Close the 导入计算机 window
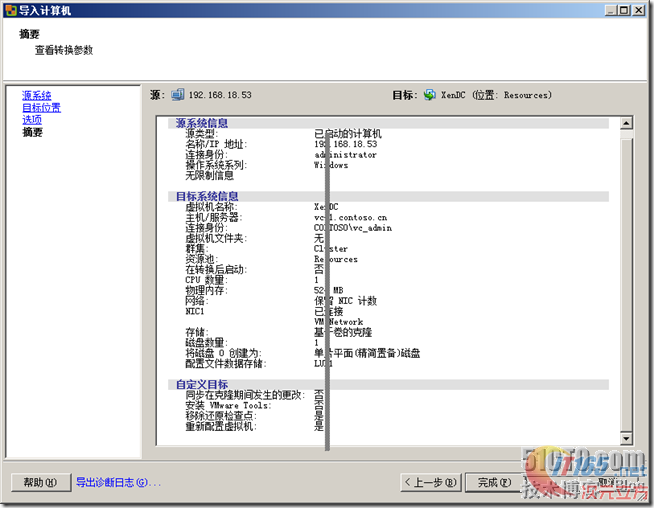The height and width of the screenshot is (508, 654). [x=639, y=10]
